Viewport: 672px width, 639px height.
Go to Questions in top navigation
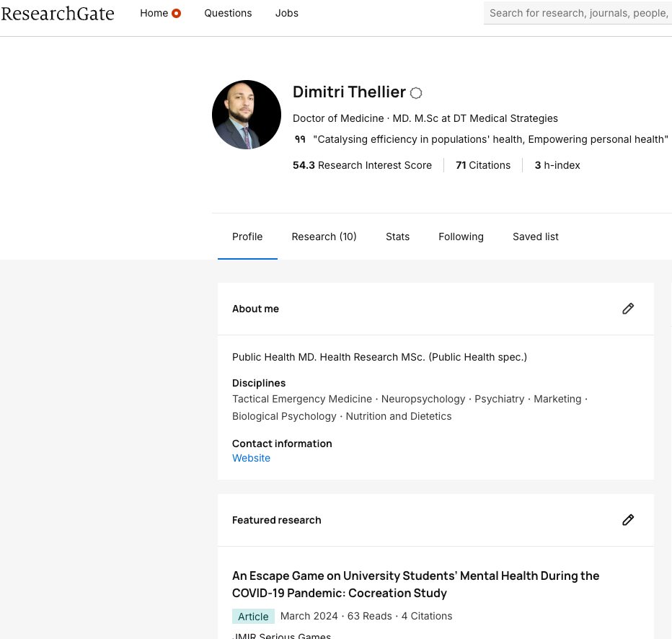tap(228, 13)
